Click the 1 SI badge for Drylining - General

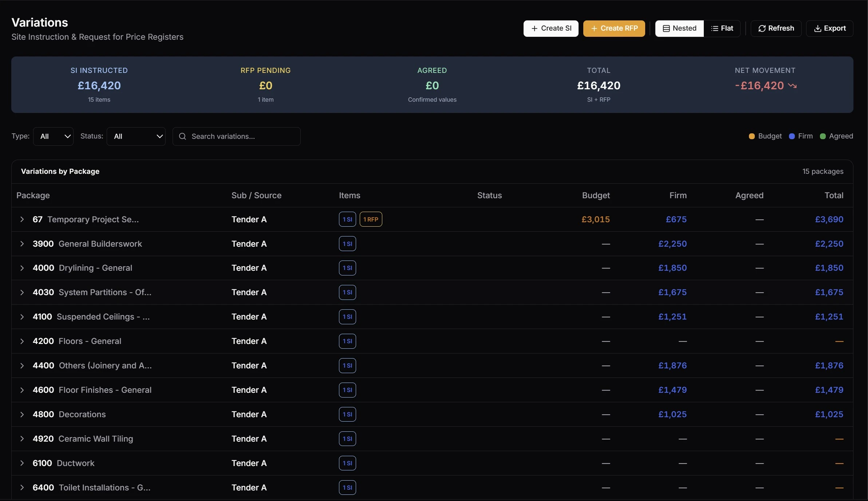coord(347,268)
